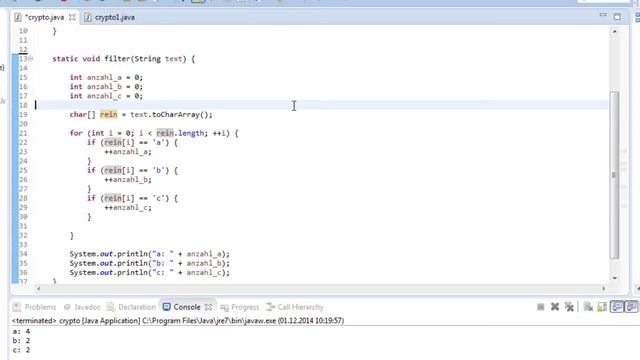Click Remove Launch in the Console toolbar

(555, 307)
